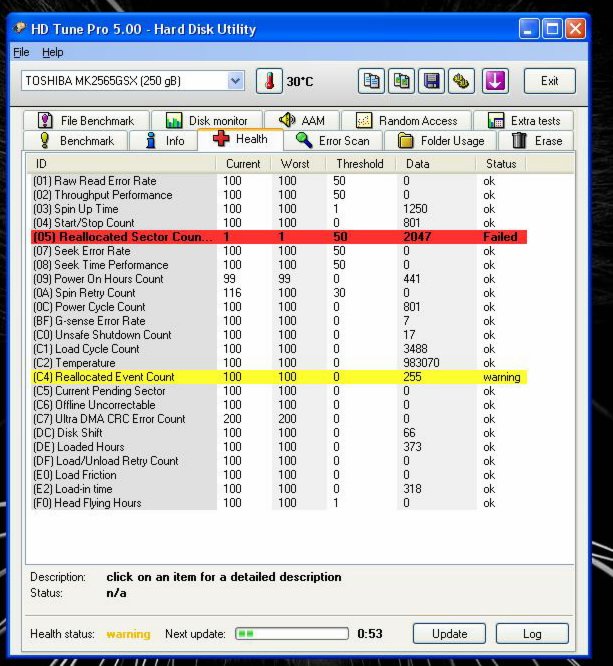Copy info to clipboard icon
Image resolution: width=613 pixels, height=666 pixels.
point(371,81)
